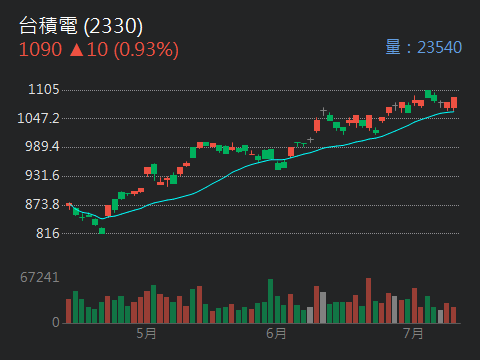The height and width of the screenshot is (360, 480).
Task: Click the 台積電 (2330) stock title
Action: point(81,26)
